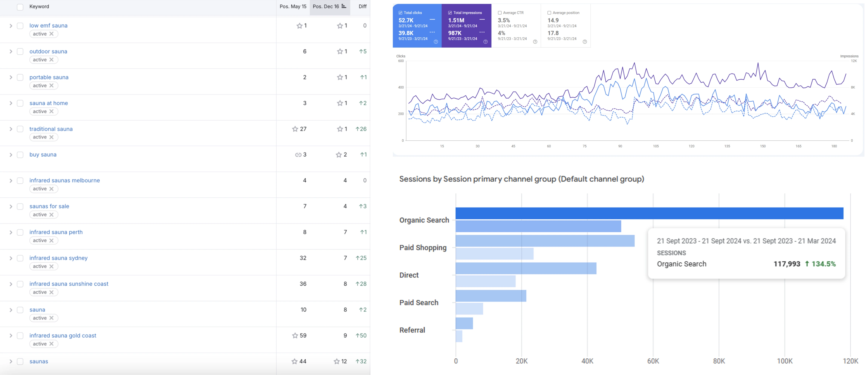This screenshot has width=868, height=375.
Task: Open the infrared sauna gold coast link
Action: click(63, 336)
